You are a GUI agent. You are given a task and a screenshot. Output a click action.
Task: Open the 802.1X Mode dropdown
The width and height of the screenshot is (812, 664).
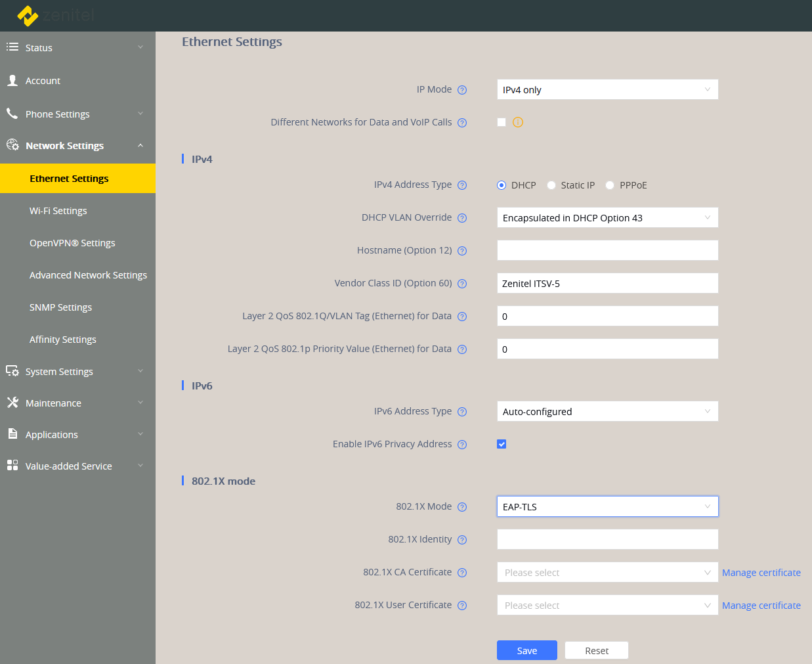(607, 507)
